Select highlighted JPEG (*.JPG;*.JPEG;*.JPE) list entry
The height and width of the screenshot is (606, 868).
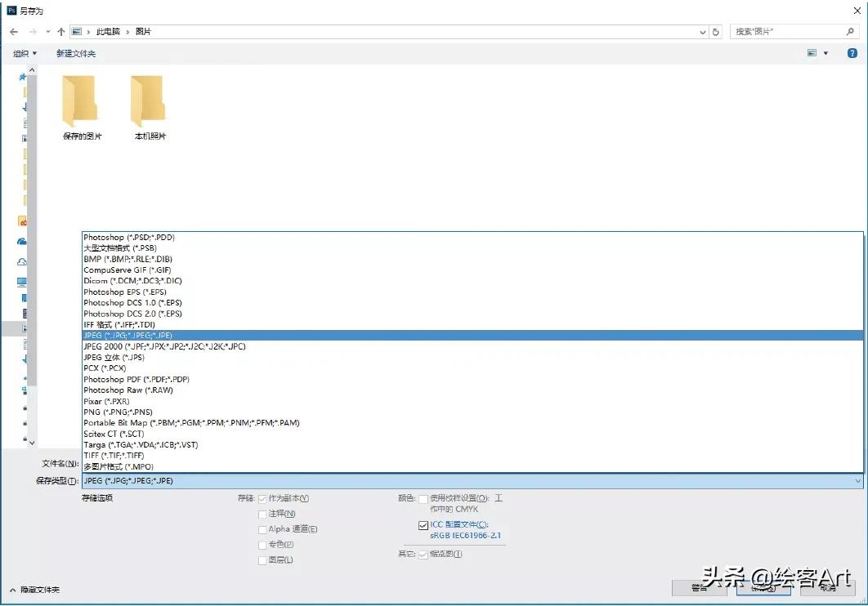point(472,336)
